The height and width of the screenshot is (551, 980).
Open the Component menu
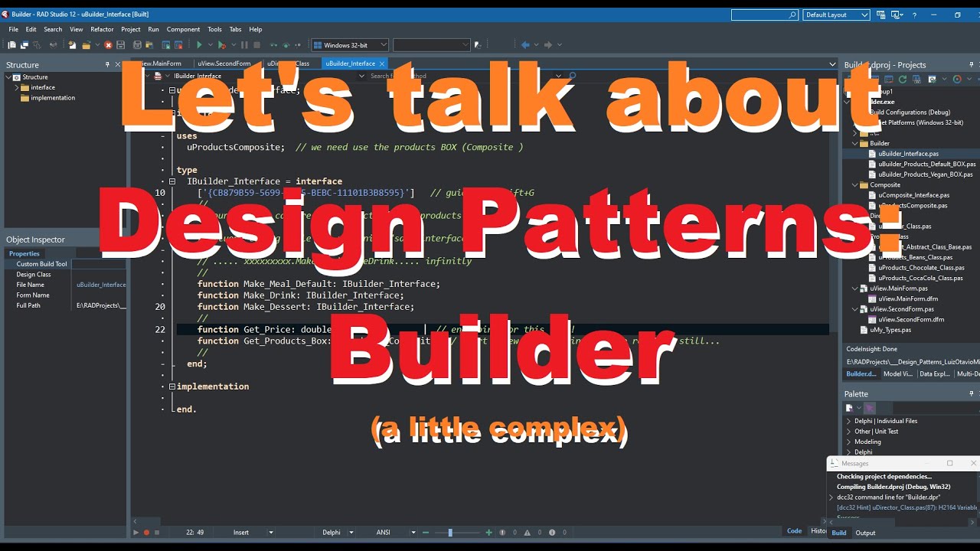[x=183, y=29]
